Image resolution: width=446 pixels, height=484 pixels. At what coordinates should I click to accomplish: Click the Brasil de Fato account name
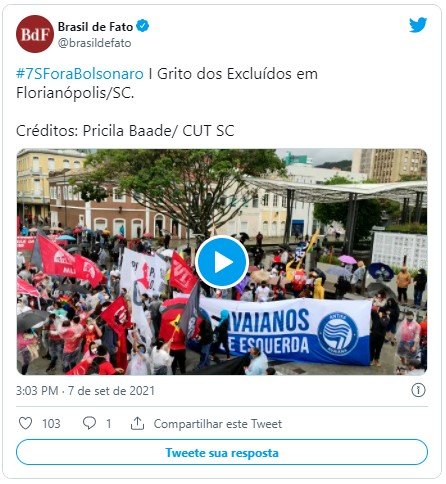click(96, 27)
